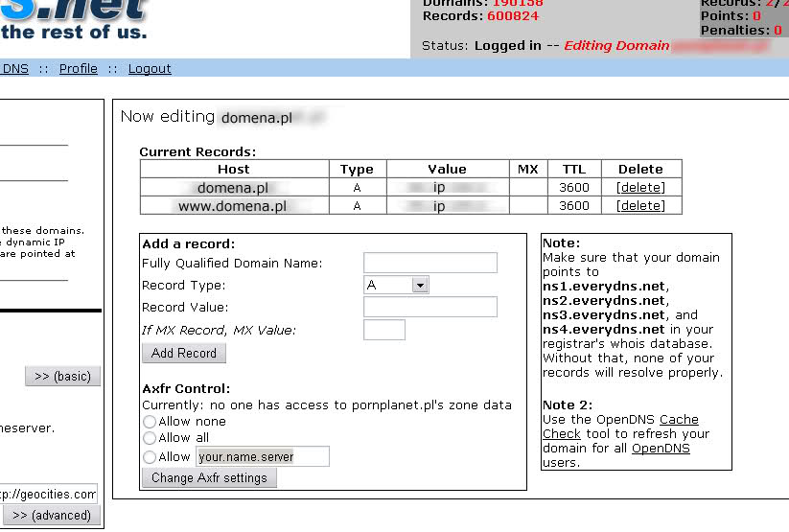
Task: Click the Records count 600824
Action: coord(513,15)
